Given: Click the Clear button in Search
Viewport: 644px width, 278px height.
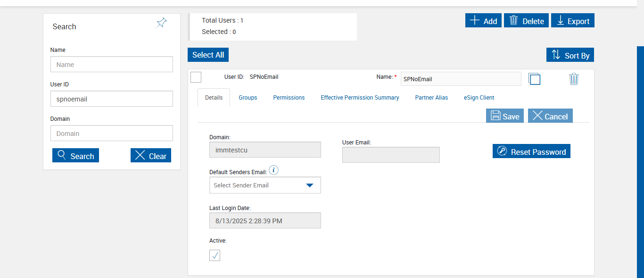Looking at the screenshot, I should point(151,156).
